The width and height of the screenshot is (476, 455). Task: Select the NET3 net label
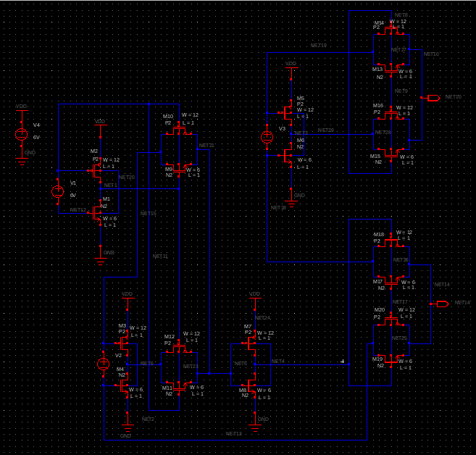(301, 133)
